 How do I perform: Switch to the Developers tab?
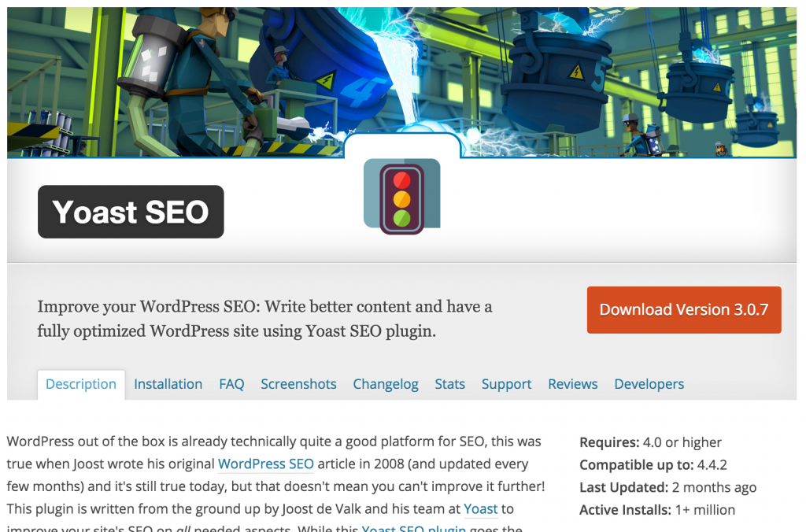pyautogui.click(x=649, y=385)
